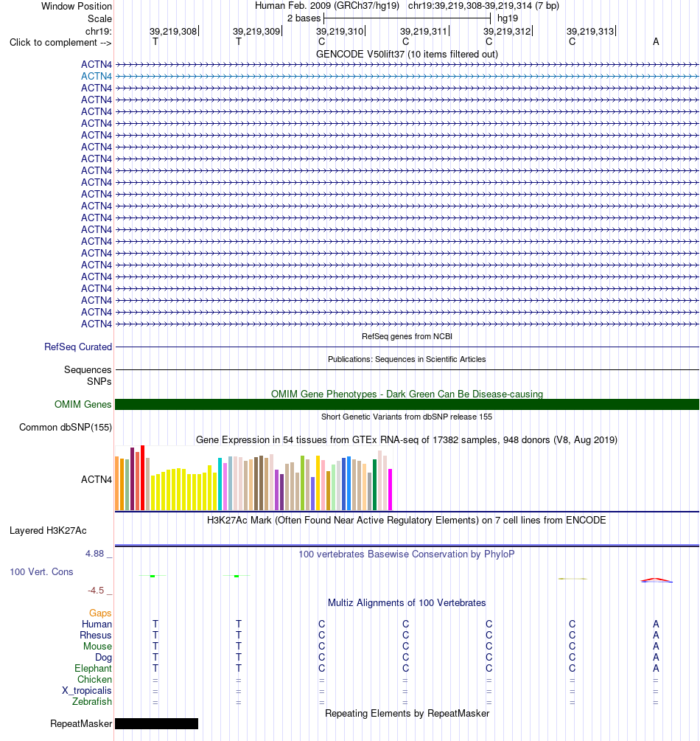This screenshot has width=700, height=741.
Task: Click the cyan bar in the GTEx chart
Action: click(220, 484)
